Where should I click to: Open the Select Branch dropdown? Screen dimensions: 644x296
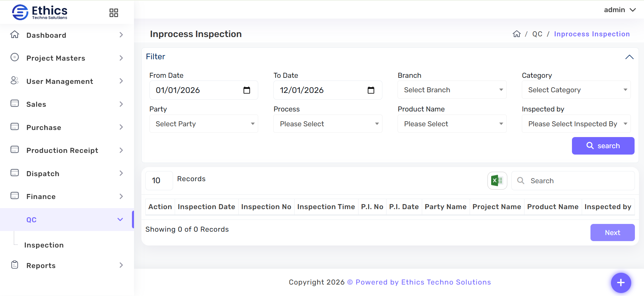click(x=452, y=90)
